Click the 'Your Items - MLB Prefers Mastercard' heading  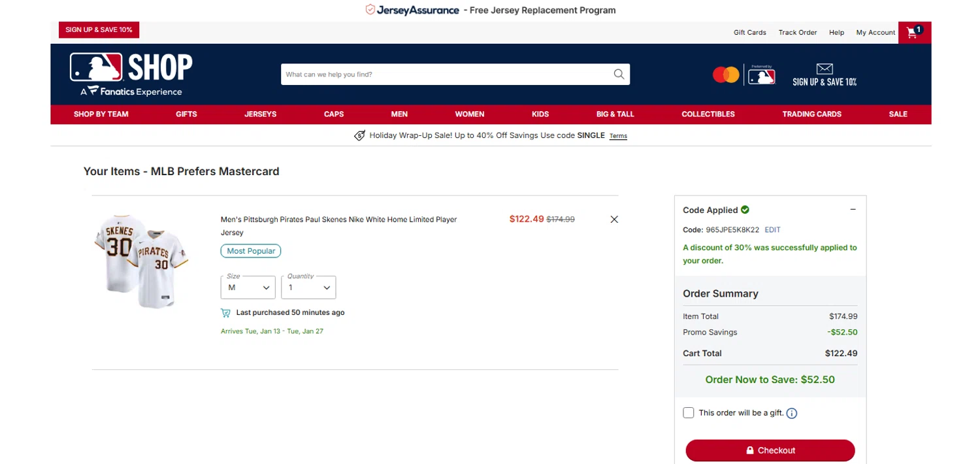pyautogui.click(x=181, y=172)
